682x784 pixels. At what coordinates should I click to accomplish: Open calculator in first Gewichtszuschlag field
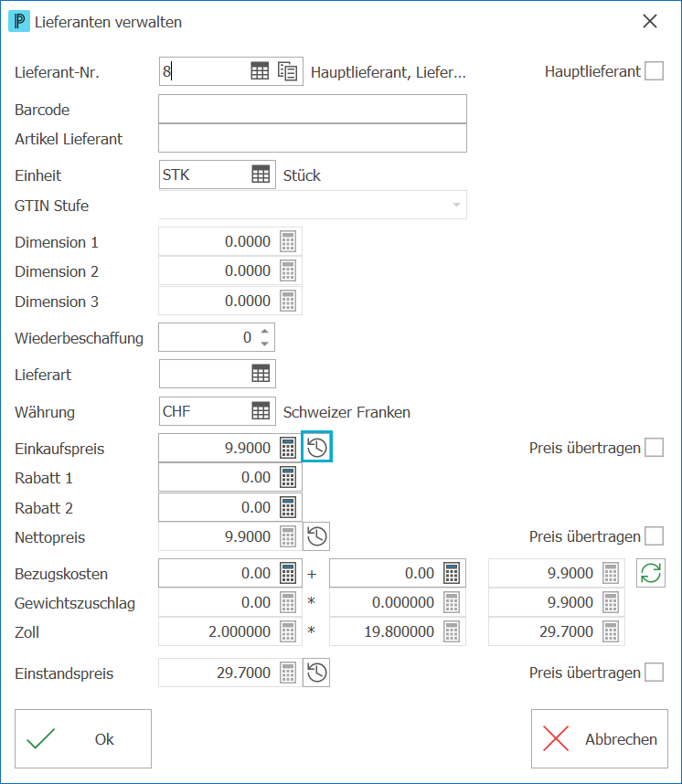coord(288,602)
